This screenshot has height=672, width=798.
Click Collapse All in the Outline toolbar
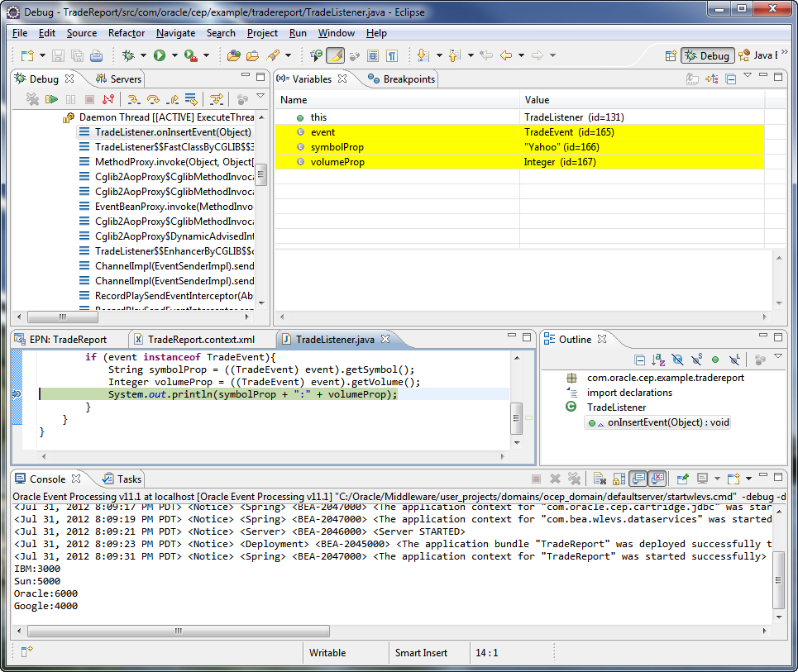(640, 360)
